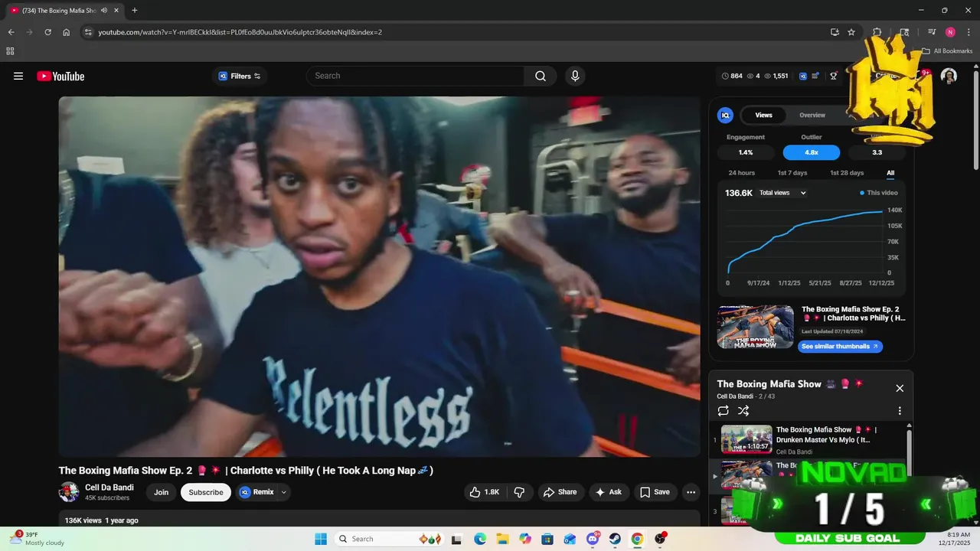This screenshot has height=551, width=980.
Task: Start voice search with microphone icon
Action: [x=575, y=76]
